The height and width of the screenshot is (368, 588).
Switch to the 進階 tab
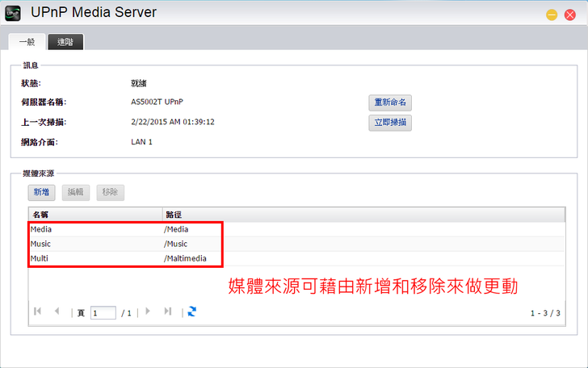tap(65, 42)
